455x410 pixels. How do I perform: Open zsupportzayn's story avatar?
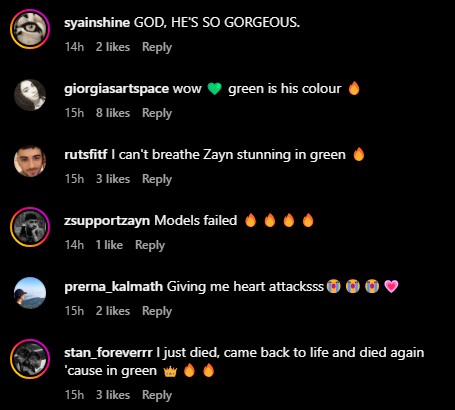[30, 227]
